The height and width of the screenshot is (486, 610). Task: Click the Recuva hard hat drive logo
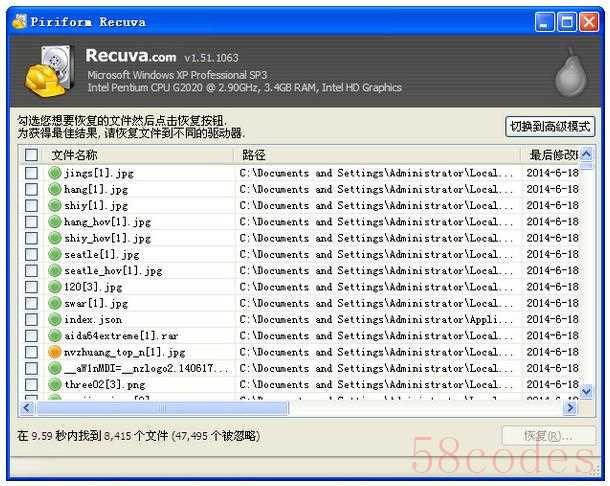click(49, 71)
